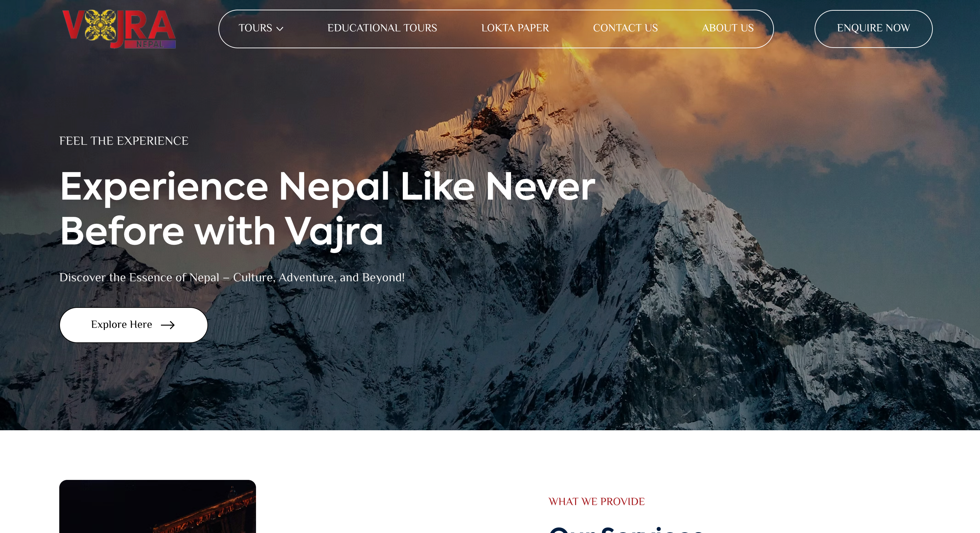Image resolution: width=980 pixels, height=533 pixels.
Task: Open the dark night-scene thumbnail image
Action: point(157,506)
